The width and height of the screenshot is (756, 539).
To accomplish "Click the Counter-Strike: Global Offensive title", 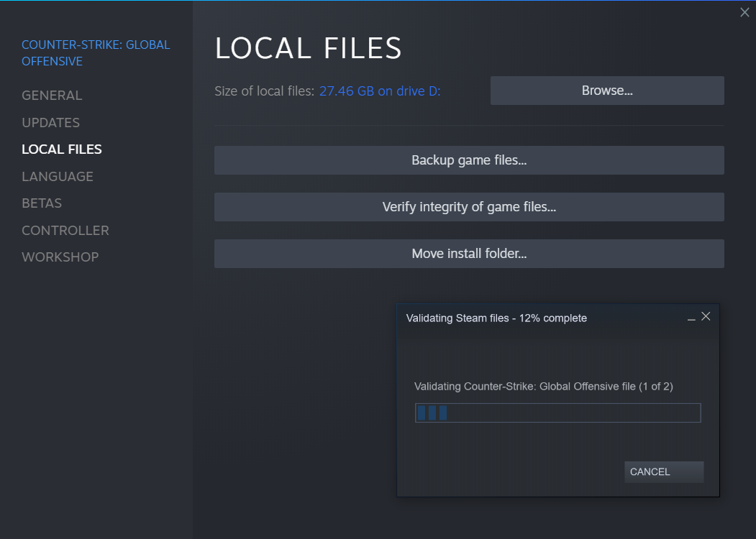I will pyautogui.click(x=96, y=52).
